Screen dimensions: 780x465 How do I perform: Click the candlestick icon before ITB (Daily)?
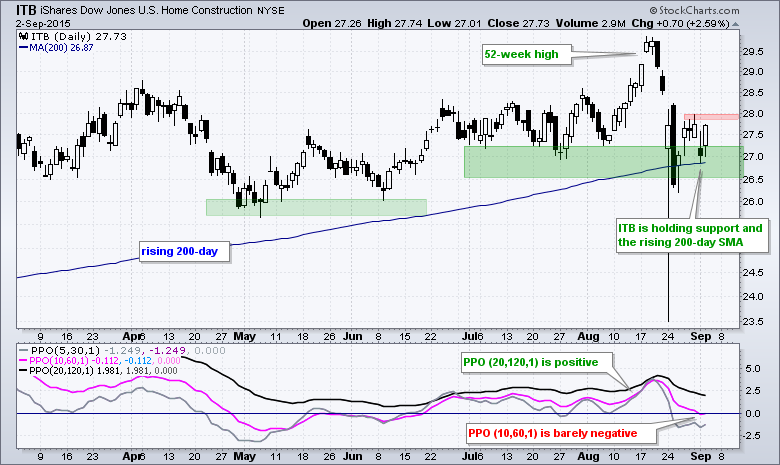(23, 36)
